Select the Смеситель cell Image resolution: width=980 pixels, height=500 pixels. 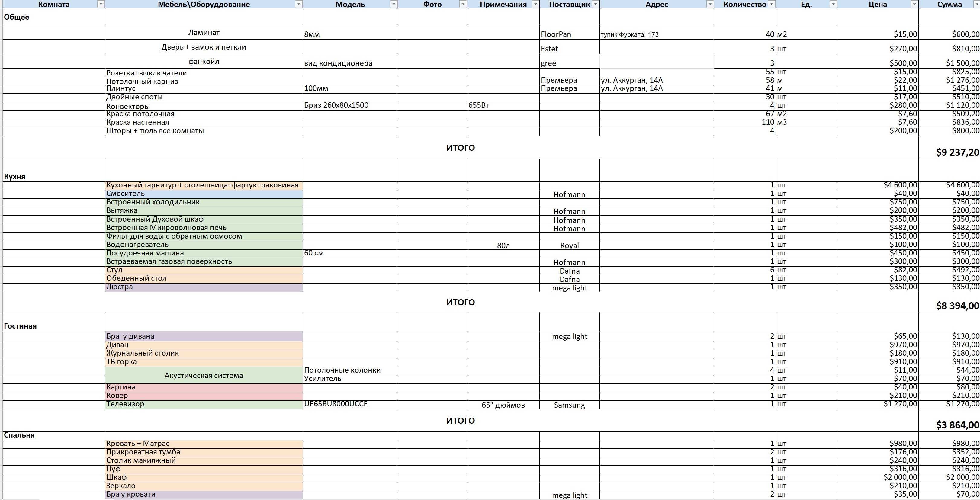point(204,194)
